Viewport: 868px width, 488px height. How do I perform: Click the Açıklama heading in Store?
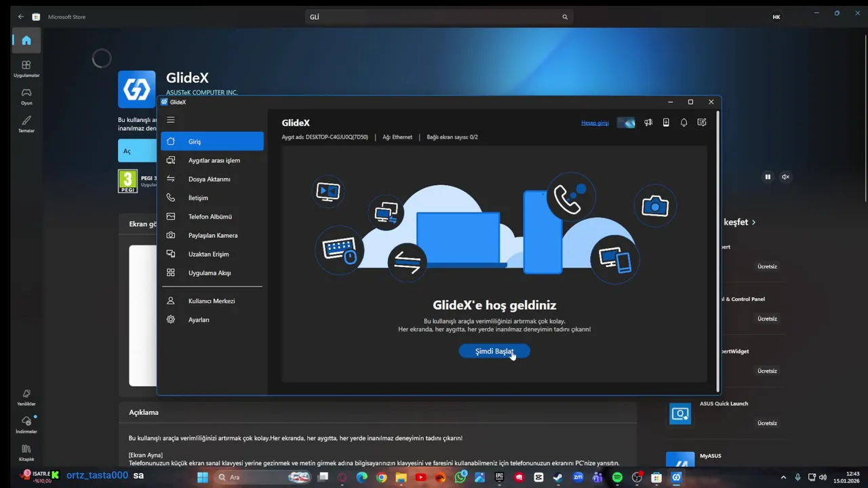click(x=144, y=412)
